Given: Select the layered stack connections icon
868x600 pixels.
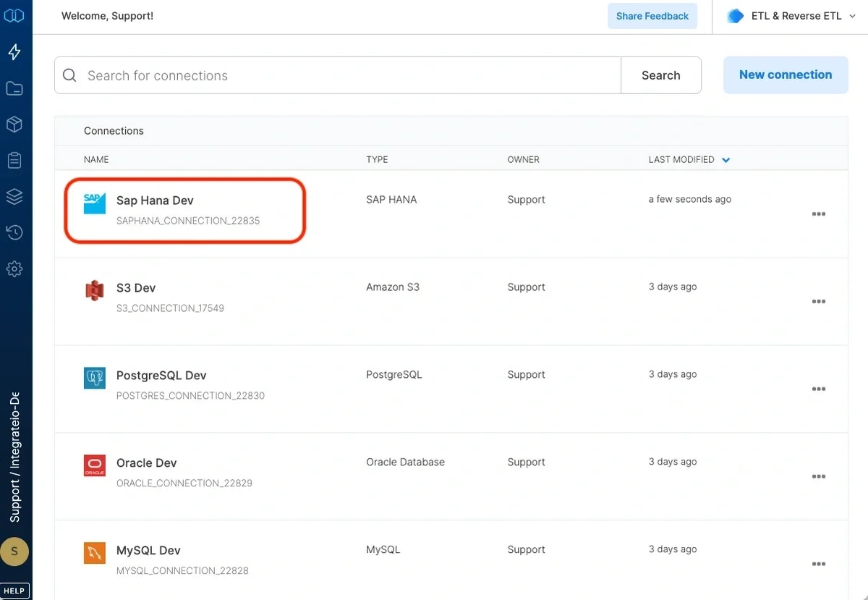Looking at the screenshot, I should tap(15, 196).
